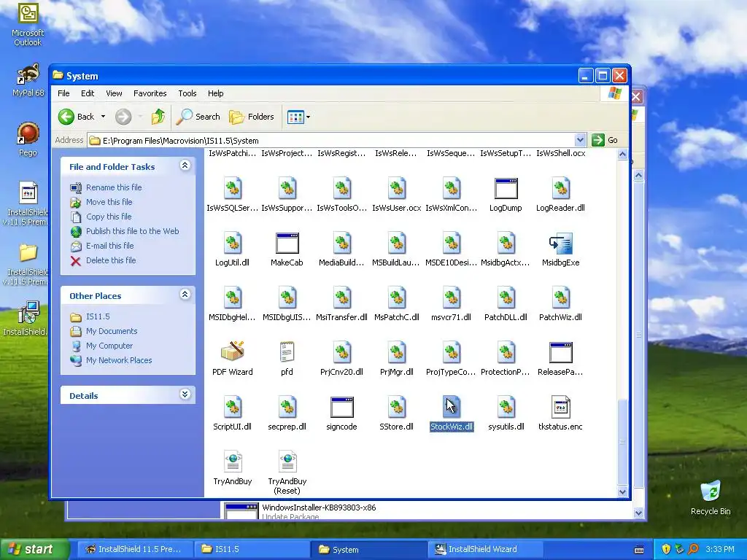Open Microsoft Outlook desktop icon
The image size is (747, 560).
[x=28, y=24]
